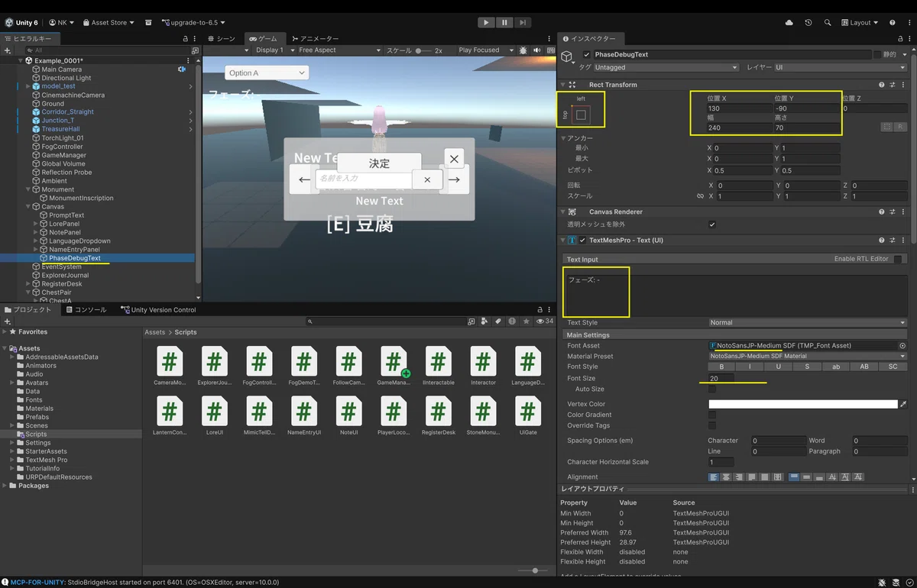
Task: Toggle PhaseDebugText active checkbox
Action: pyautogui.click(x=586, y=55)
